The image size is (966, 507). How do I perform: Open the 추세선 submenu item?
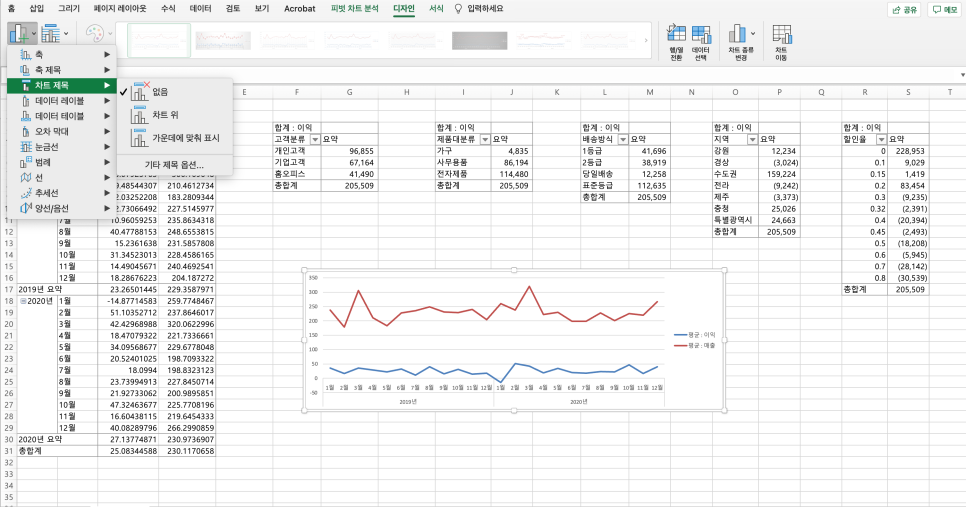pyautogui.click(x=62, y=193)
